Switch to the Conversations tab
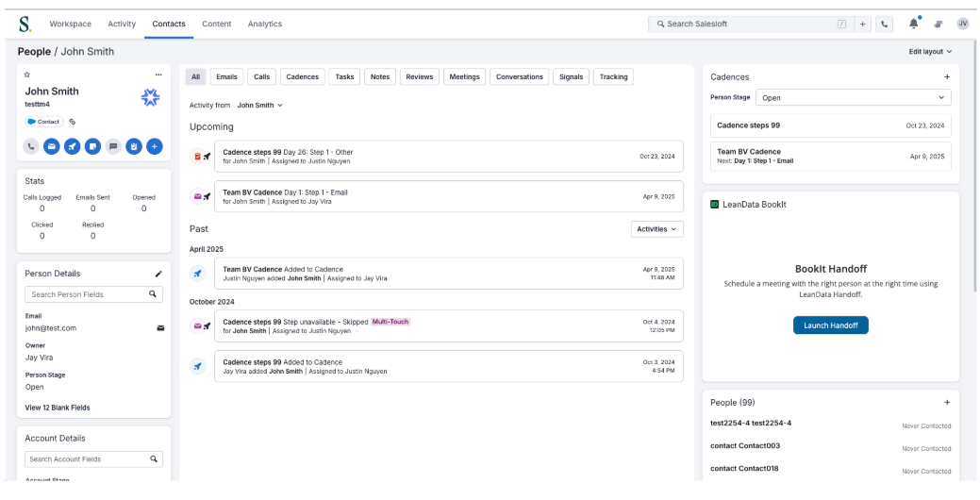This screenshot has height=500, width=980. click(520, 76)
